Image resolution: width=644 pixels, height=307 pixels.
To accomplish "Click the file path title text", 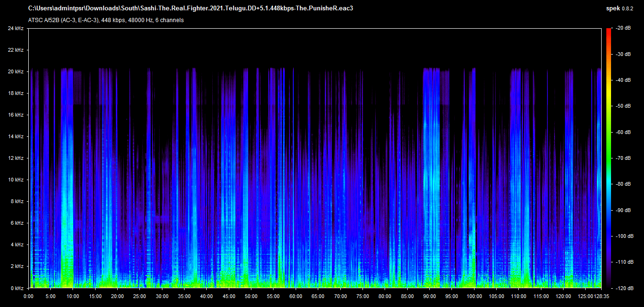I will point(191,8).
